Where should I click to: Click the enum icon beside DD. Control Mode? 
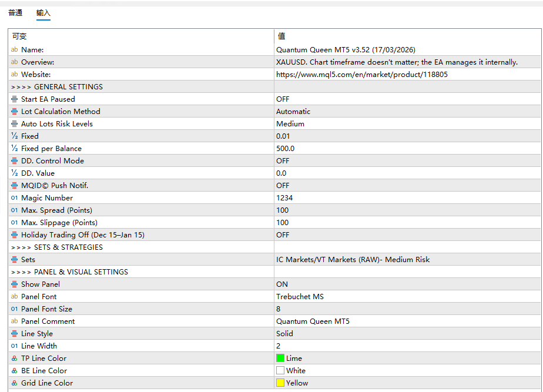pyautogui.click(x=14, y=160)
